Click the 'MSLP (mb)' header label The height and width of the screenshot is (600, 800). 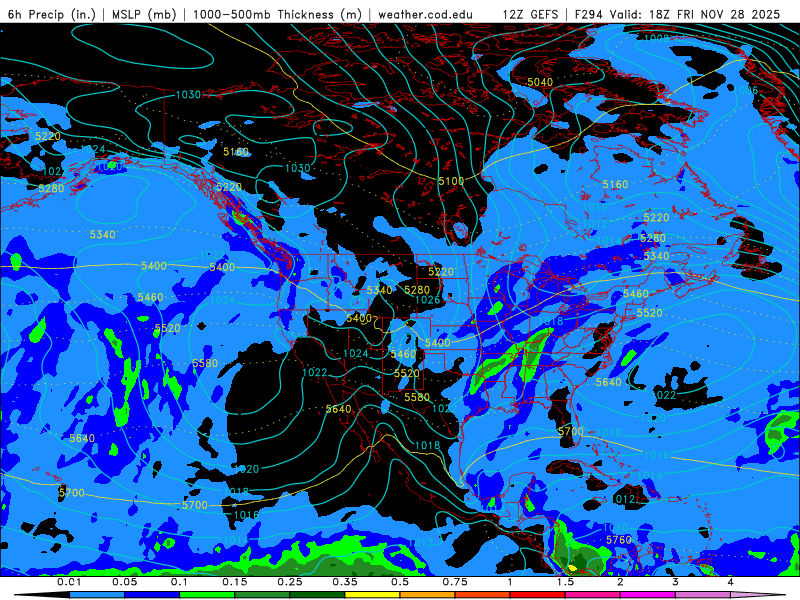(144, 14)
